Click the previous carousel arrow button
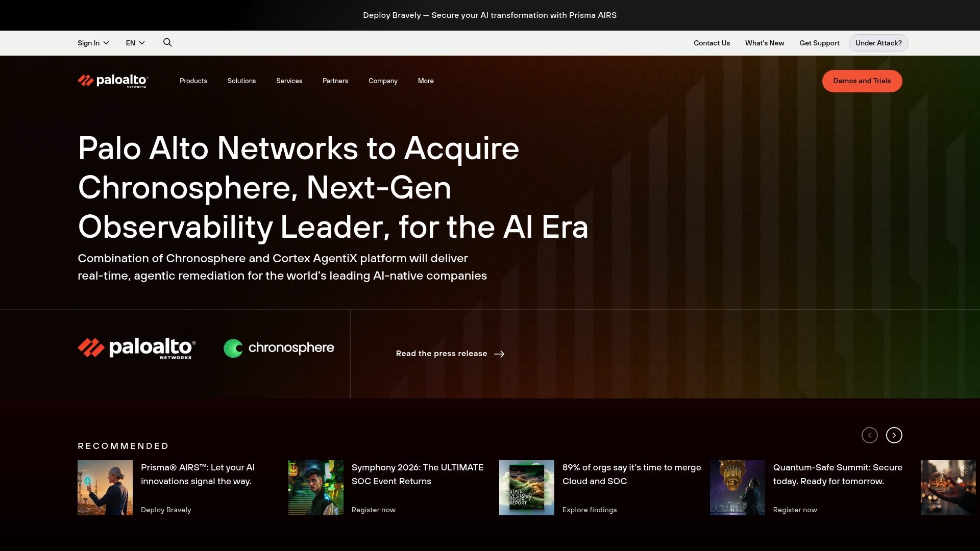Viewport: 980px width, 551px height. point(869,435)
